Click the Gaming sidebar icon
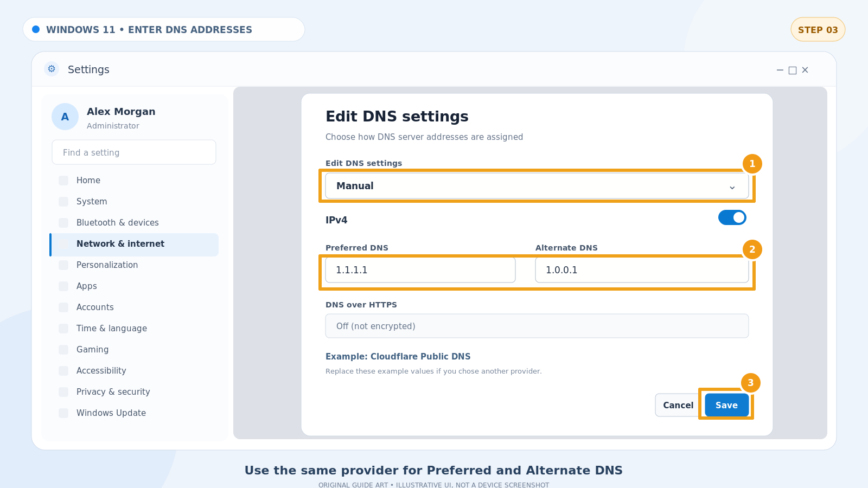 pos(63,350)
